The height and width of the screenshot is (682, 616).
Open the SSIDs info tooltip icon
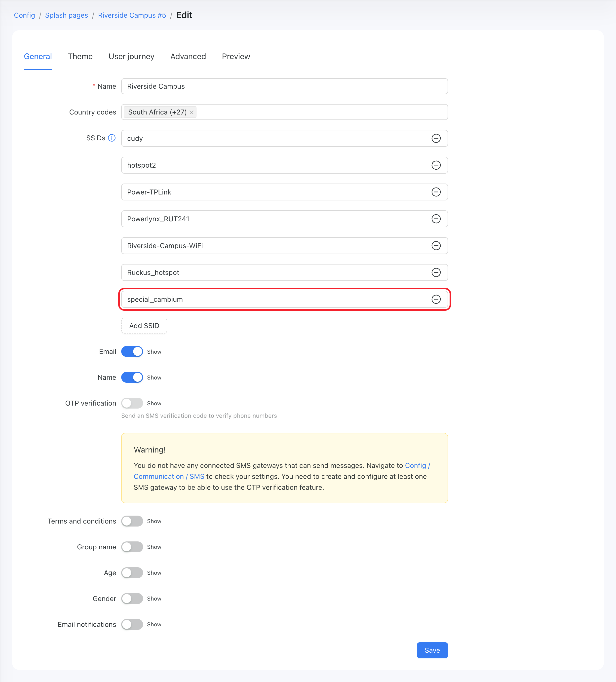tap(112, 138)
